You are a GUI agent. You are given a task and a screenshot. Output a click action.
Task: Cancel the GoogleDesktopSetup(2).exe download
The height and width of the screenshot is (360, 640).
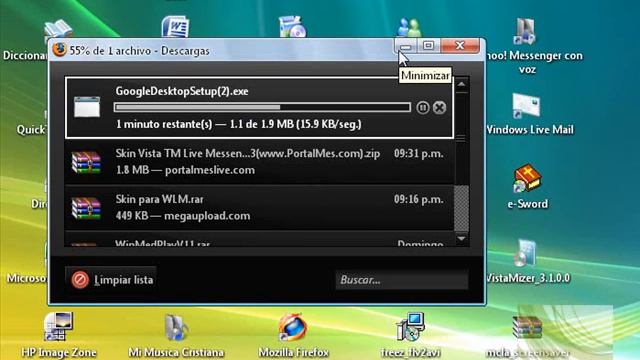[439, 107]
